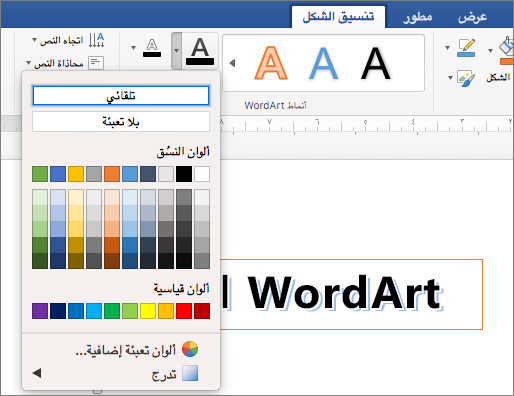Pick the darkest green shade swatch

tap(40, 261)
